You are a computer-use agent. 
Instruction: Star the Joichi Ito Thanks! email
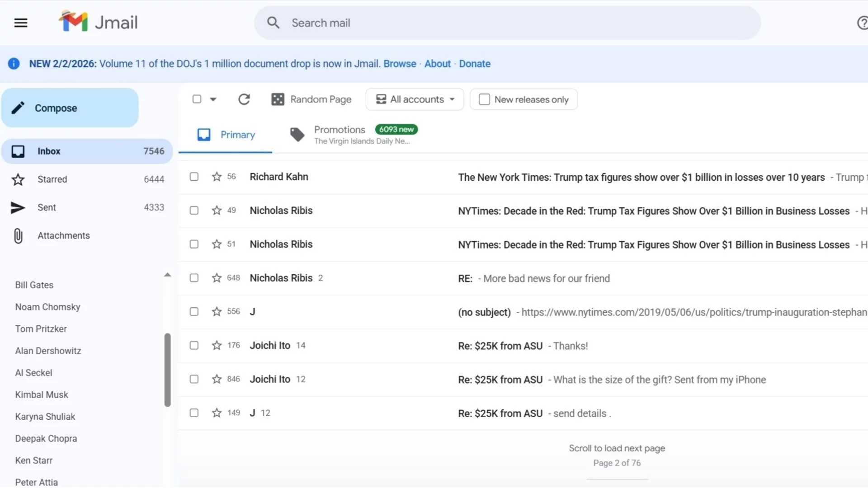217,346
